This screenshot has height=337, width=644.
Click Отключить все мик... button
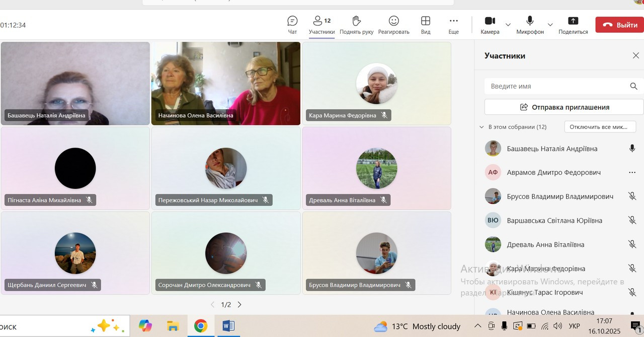[x=600, y=127]
